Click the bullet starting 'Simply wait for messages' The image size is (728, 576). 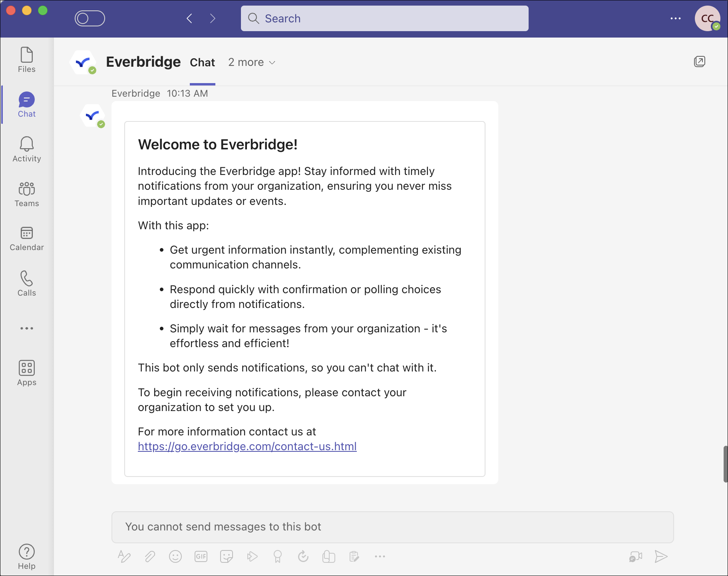308,336
